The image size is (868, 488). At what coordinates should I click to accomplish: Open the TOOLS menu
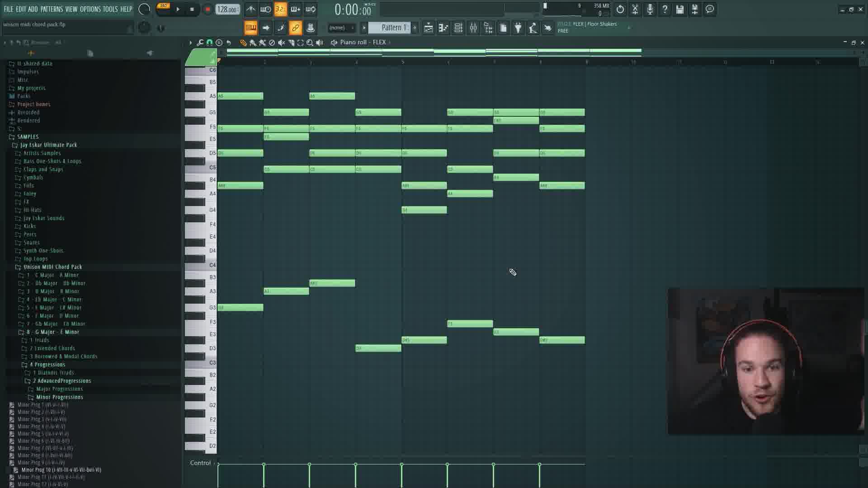pyautogui.click(x=110, y=9)
